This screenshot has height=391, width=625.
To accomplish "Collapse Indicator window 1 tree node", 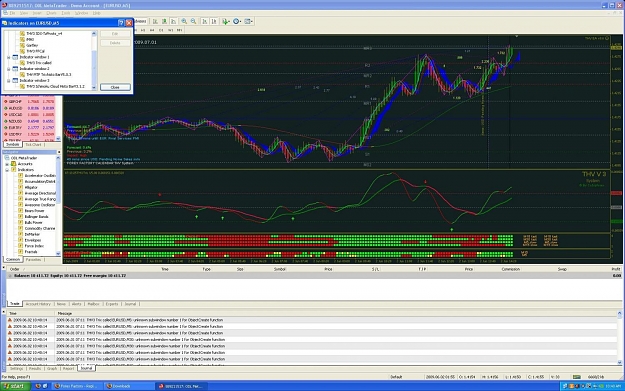I will [x=9, y=57].
